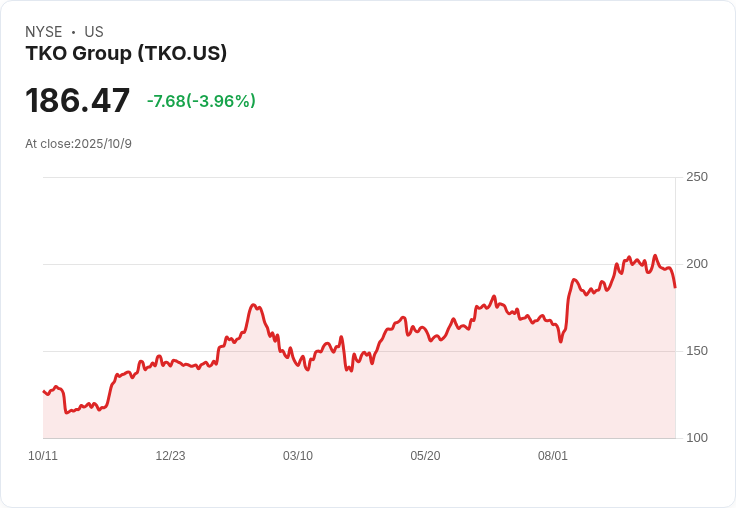Click the 150 y-axis label

pos(697,351)
